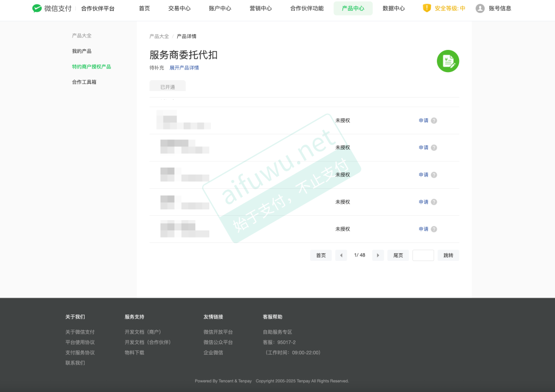Click 申请 in the first merchant row
555x392 pixels.
coord(423,120)
